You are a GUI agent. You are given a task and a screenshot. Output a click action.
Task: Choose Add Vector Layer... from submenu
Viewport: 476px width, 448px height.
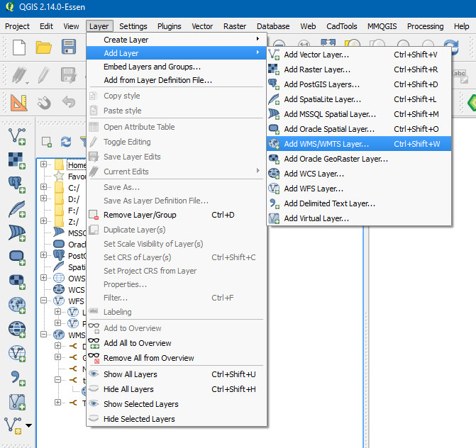coord(359,55)
